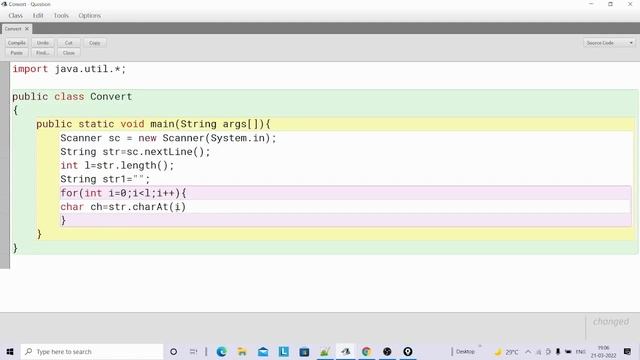Open the Microsoft Store taskbar icon

tap(304, 351)
